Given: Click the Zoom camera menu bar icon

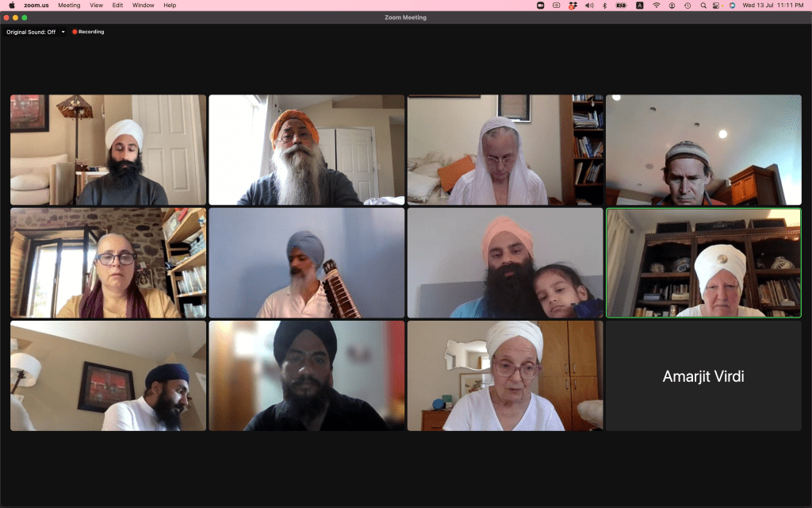Looking at the screenshot, I should coord(540,5).
